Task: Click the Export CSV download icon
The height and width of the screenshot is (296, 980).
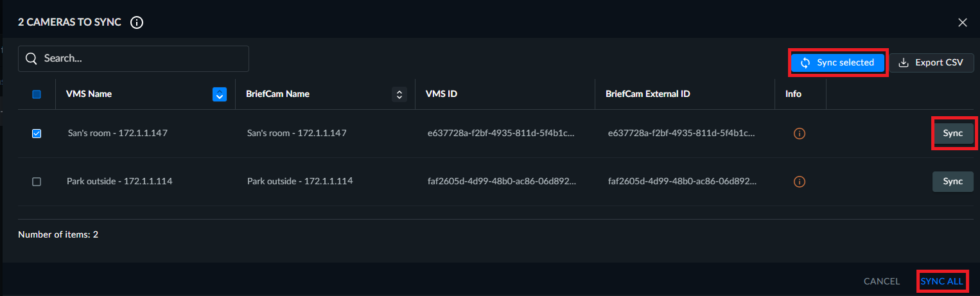Action: (904, 63)
